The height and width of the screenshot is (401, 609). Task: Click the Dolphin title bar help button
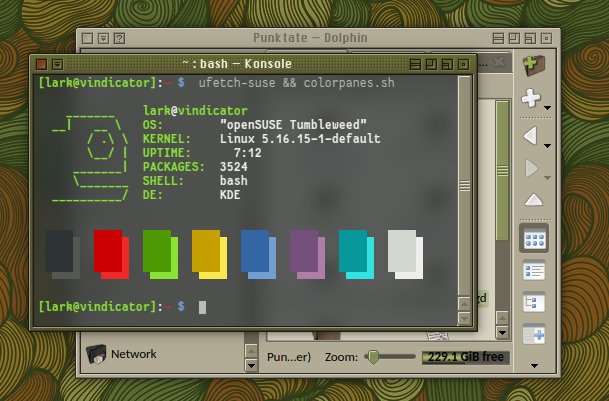coord(119,38)
